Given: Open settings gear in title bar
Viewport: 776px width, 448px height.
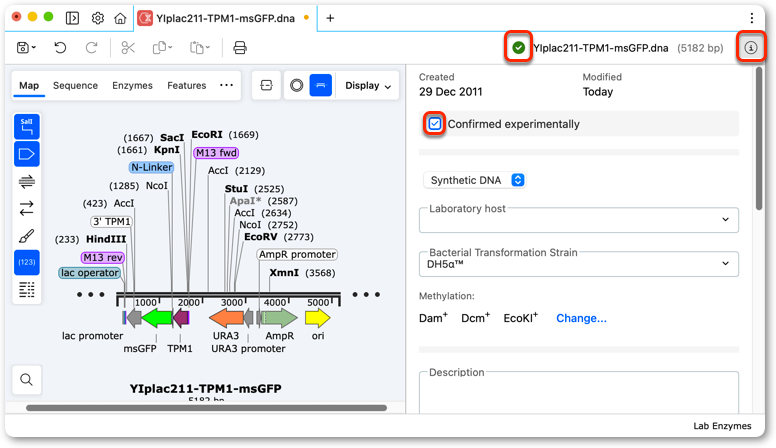Looking at the screenshot, I should 98,18.
